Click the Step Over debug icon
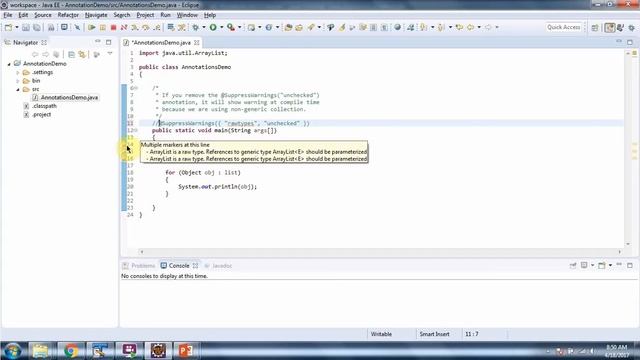 coord(146,27)
